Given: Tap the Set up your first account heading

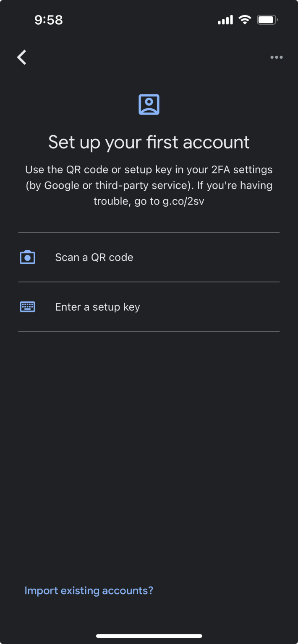Looking at the screenshot, I should tap(149, 143).
